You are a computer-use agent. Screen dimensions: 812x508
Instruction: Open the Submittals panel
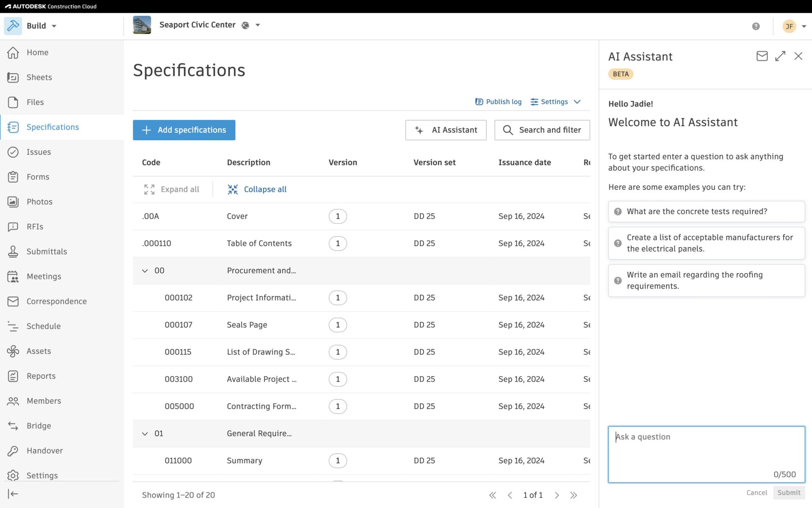pyautogui.click(x=47, y=251)
